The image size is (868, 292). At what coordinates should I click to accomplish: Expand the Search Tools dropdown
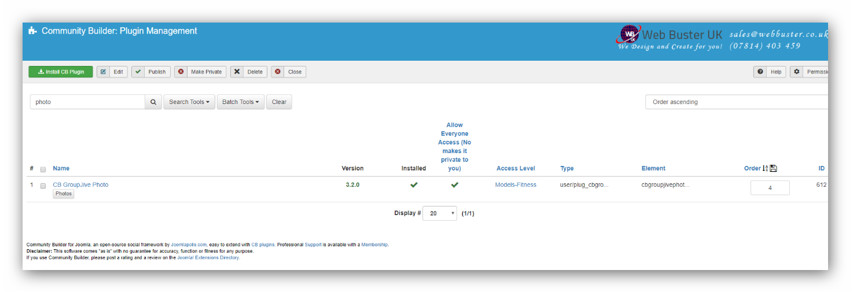[189, 102]
